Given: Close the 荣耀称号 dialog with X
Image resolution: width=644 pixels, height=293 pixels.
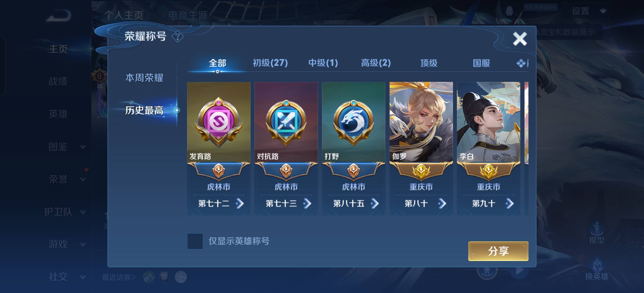Looking at the screenshot, I should tap(520, 39).
